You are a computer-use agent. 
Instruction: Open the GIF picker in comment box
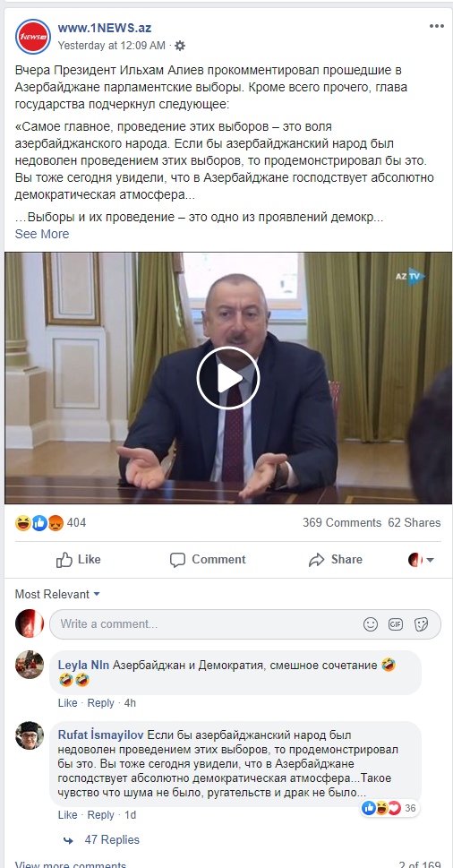point(396,624)
